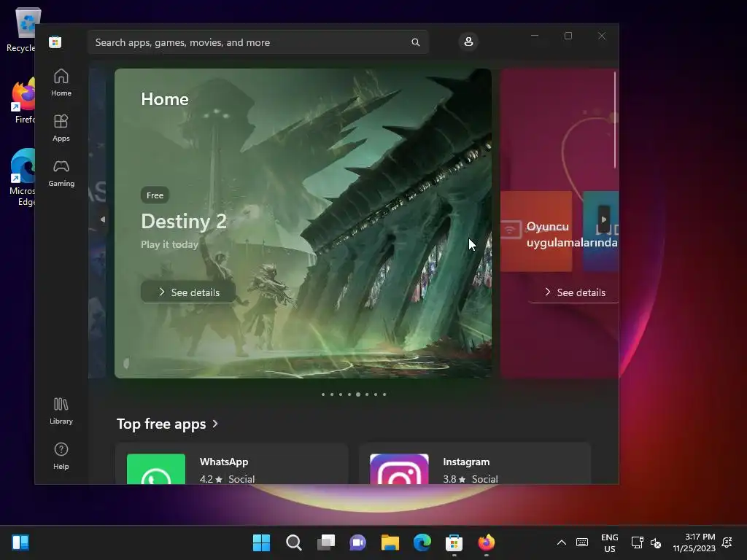Open Task View on taskbar
The height and width of the screenshot is (560, 747).
[x=326, y=542]
